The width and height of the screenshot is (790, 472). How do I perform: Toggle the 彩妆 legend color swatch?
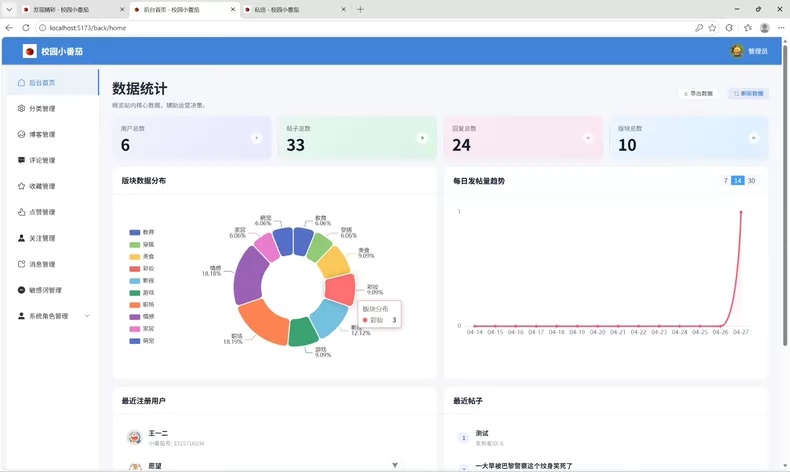pos(135,268)
